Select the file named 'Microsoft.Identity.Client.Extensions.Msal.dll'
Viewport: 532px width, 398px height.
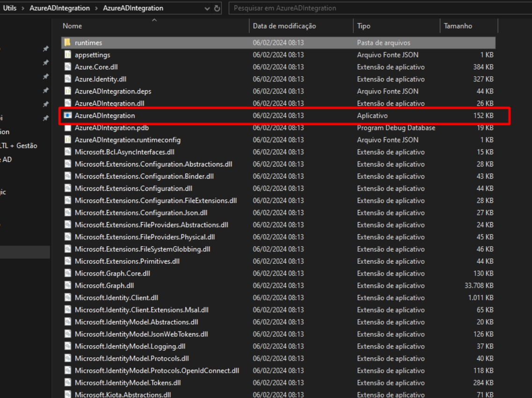(141, 310)
